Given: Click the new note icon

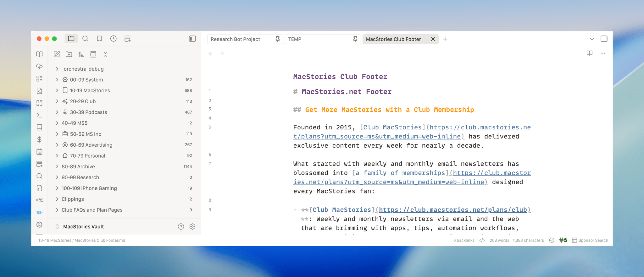Looking at the screenshot, I should pos(57,54).
